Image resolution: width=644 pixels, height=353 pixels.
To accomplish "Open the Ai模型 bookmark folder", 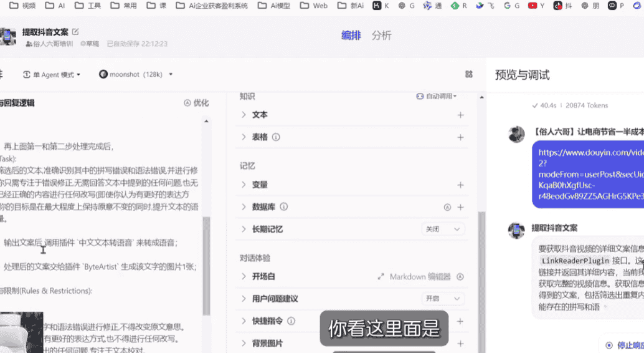I will pos(274,6).
